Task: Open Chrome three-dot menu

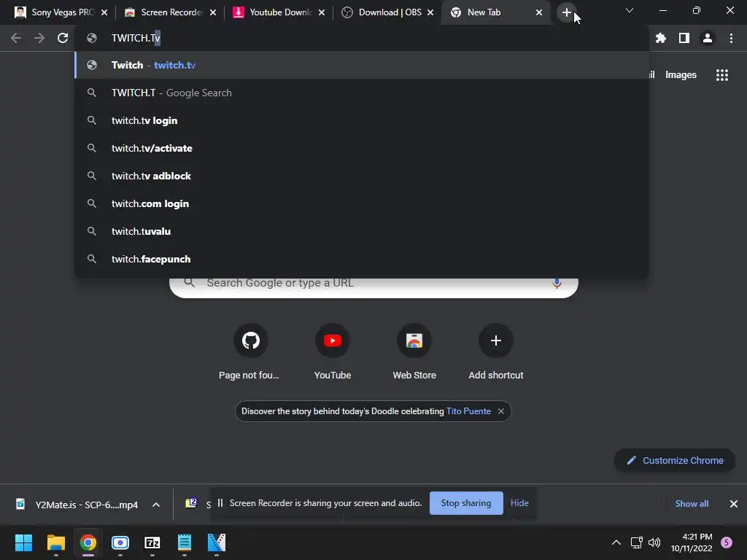Action: pyautogui.click(x=731, y=38)
